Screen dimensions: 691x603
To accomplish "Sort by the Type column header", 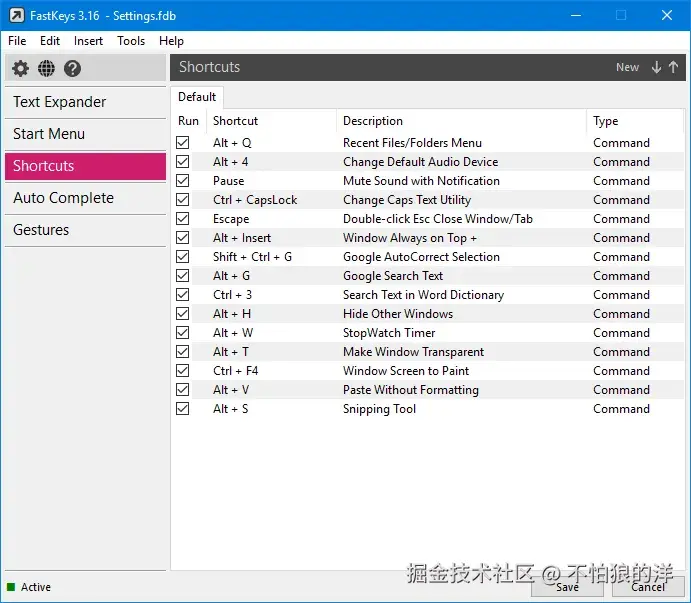I will 635,121.
